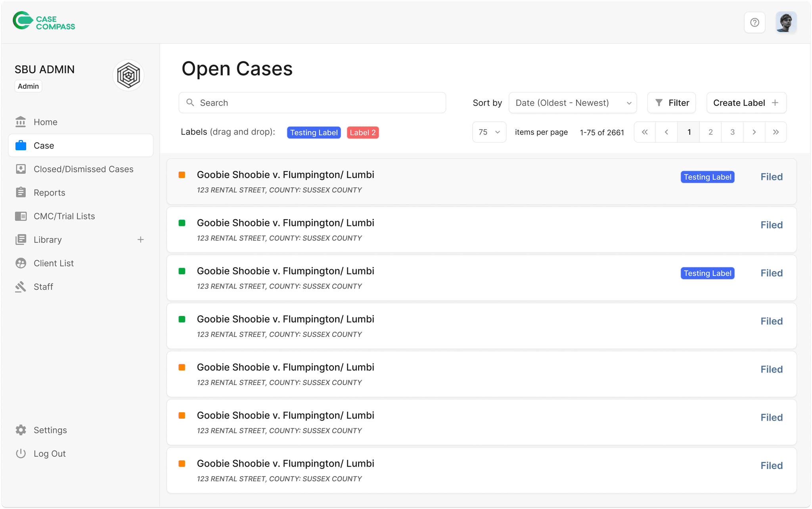Click into the Search cases field
The width and height of the screenshot is (812, 509).
(x=312, y=103)
